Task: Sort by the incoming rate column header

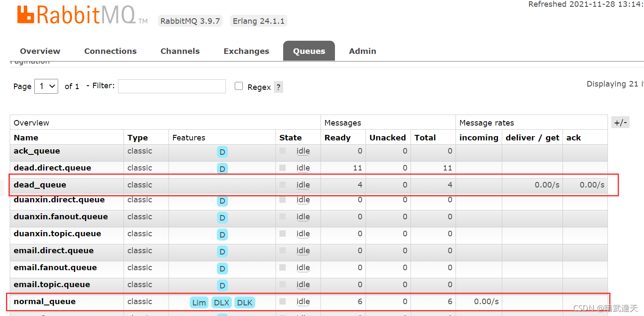Action: pos(479,138)
